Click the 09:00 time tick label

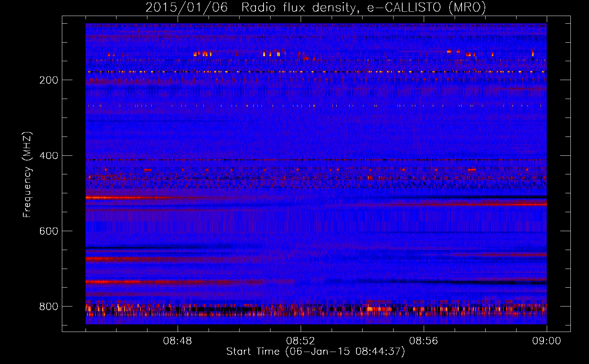(546, 341)
